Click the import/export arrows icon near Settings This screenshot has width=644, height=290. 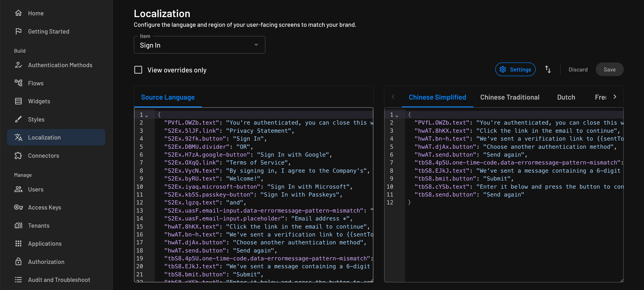548,69
